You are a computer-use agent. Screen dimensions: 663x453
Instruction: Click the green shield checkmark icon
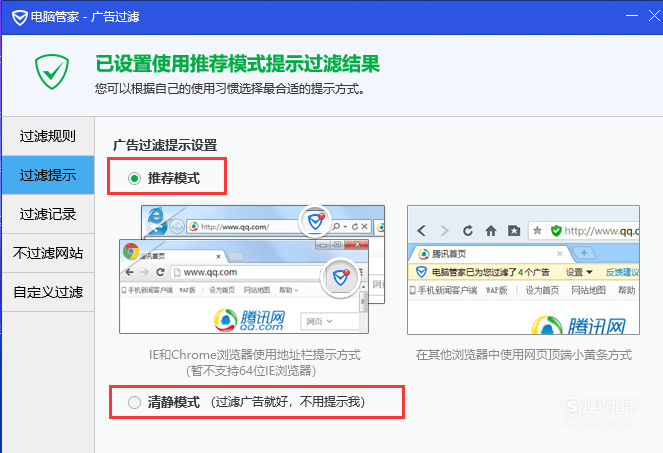pos(52,71)
